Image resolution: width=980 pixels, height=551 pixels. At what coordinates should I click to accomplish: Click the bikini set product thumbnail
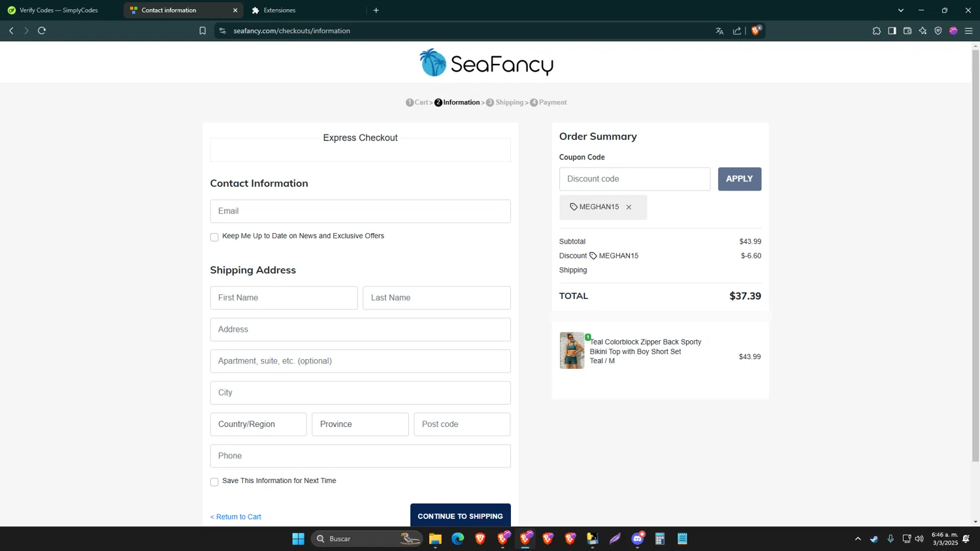(572, 351)
